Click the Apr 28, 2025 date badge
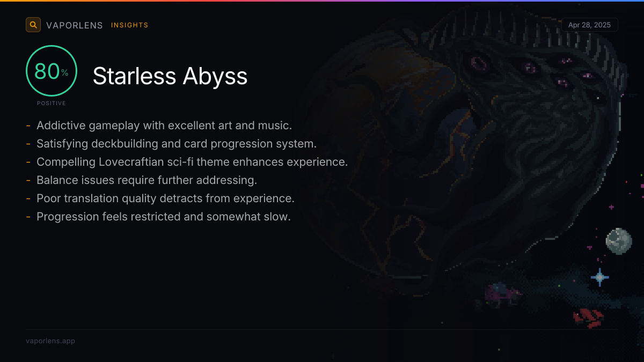 click(x=589, y=25)
